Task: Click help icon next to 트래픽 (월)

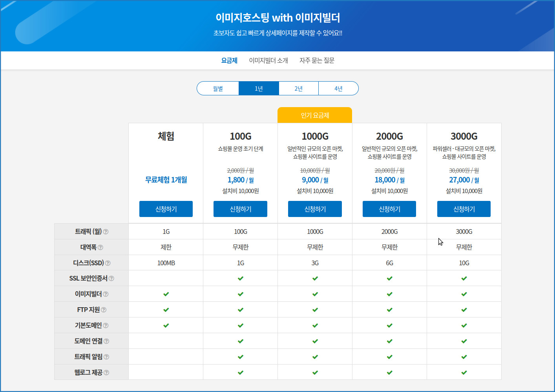Action: [106, 232]
